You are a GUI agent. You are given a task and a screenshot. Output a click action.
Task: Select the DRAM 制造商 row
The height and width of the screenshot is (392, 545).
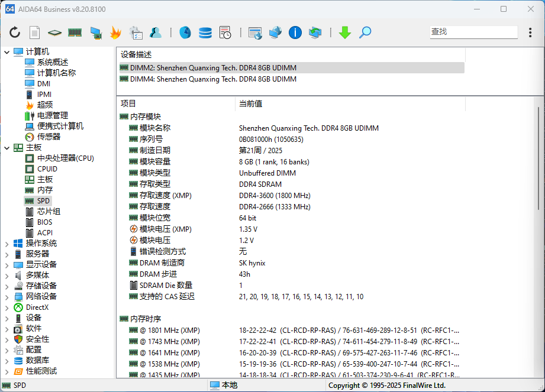tap(292, 263)
